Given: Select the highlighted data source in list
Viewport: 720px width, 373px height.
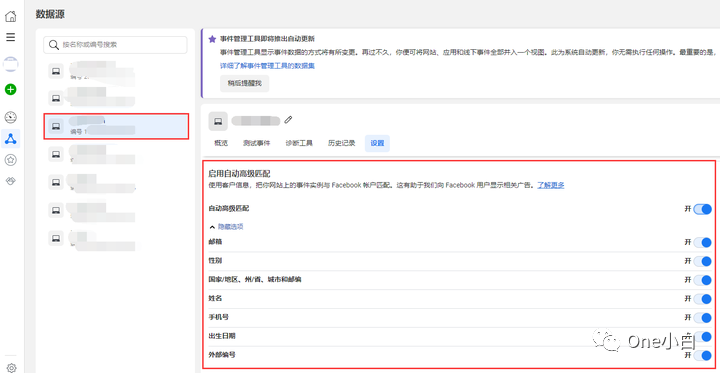Looking at the screenshot, I should 116,126.
